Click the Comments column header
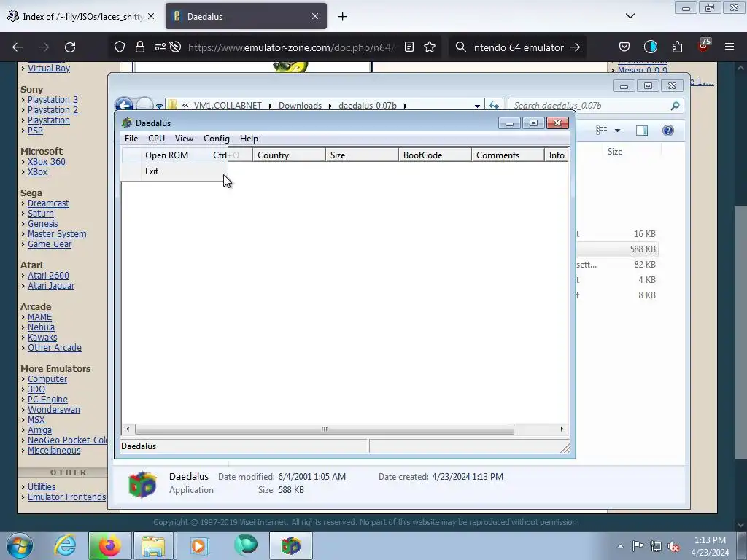This screenshot has height=560, width=747. (508, 155)
